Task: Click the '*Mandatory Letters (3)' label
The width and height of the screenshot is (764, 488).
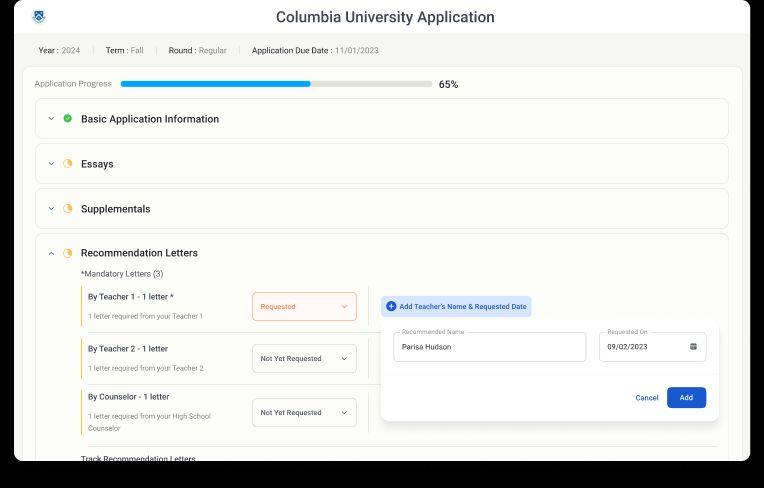Action: pyautogui.click(x=122, y=274)
